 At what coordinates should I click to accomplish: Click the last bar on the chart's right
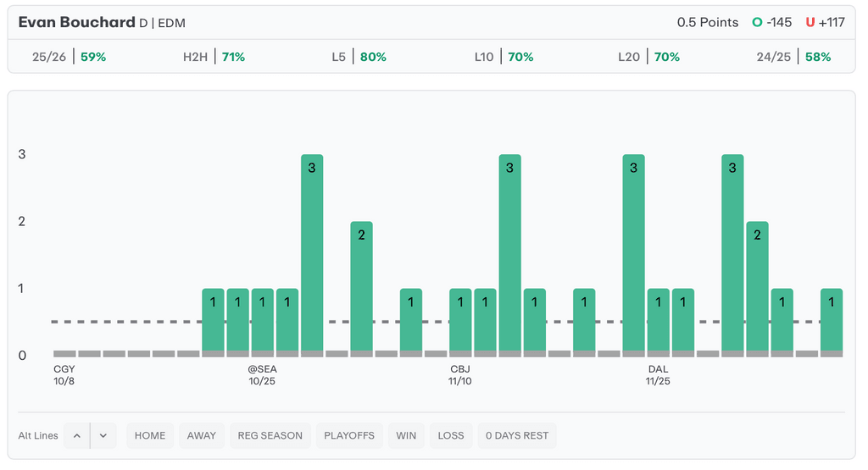click(832, 320)
